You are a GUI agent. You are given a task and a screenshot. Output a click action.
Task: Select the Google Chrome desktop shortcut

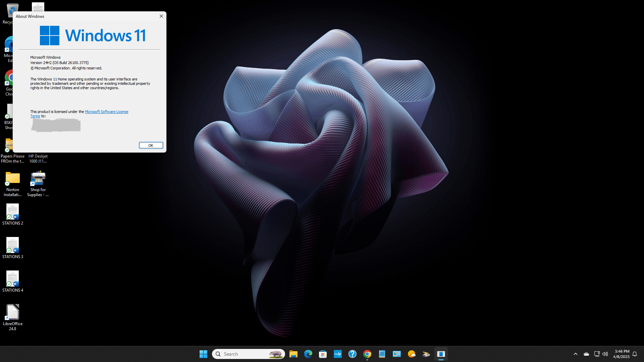point(8,83)
